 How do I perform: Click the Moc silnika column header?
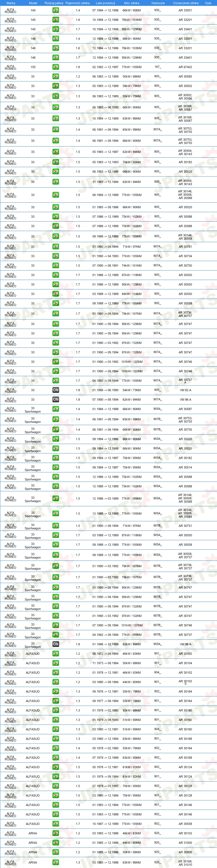click(x=132, y=3)
